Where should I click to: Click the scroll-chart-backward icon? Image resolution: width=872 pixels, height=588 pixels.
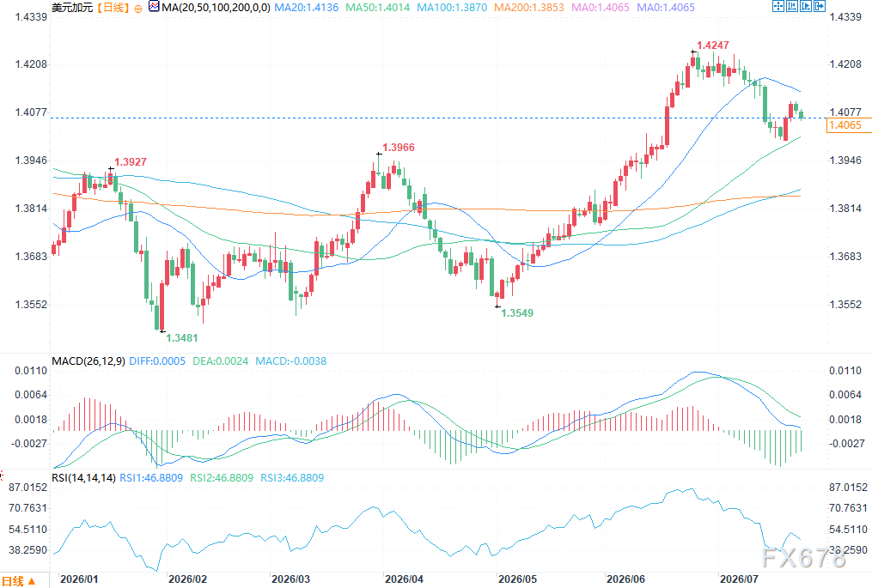(x=792, y=7)
